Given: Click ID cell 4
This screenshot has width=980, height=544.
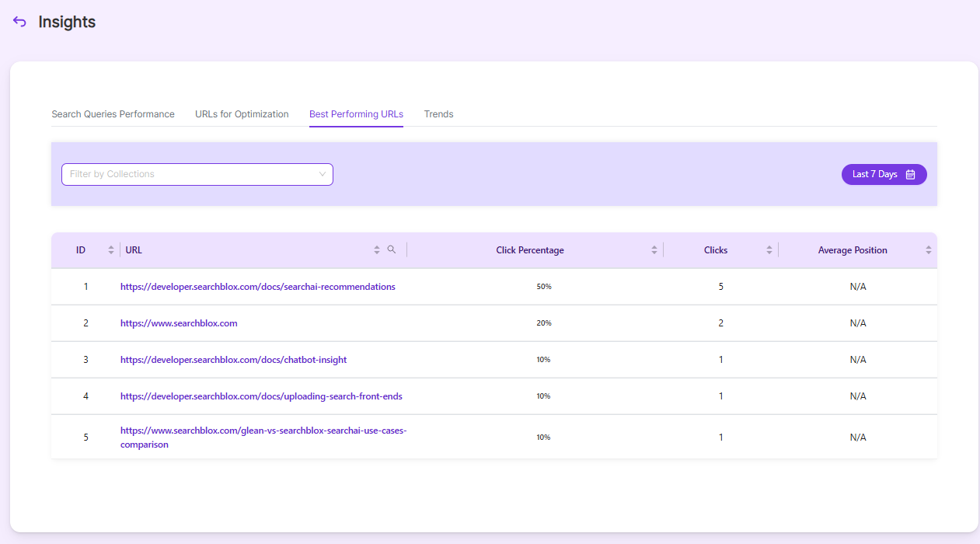Looking at the screenshot, I should point(85,396).
